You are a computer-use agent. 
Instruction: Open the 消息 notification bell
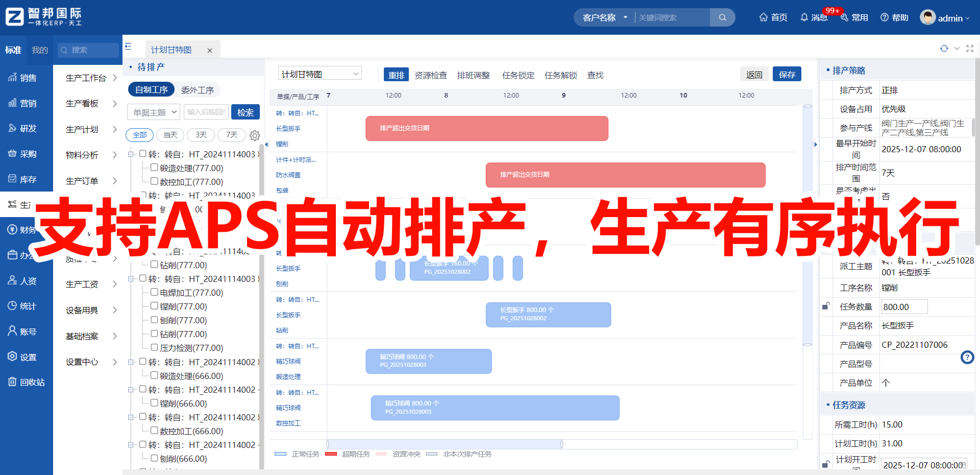804,17
